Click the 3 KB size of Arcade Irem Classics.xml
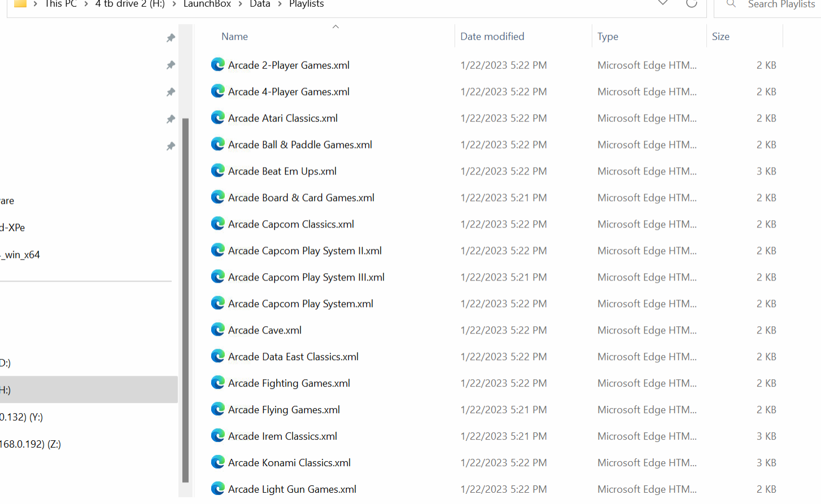Viewport: 821px width, 504px height. tap(766, 436)
